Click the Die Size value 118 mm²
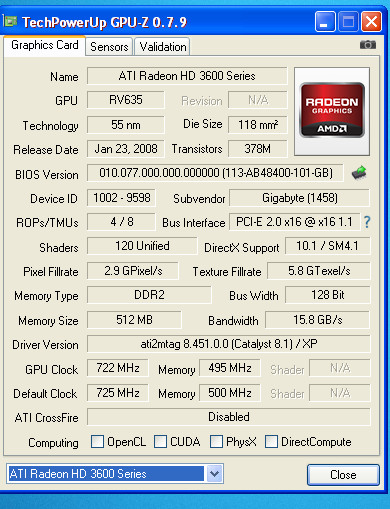This screenshot has width=390, height=509. point(258,125)
